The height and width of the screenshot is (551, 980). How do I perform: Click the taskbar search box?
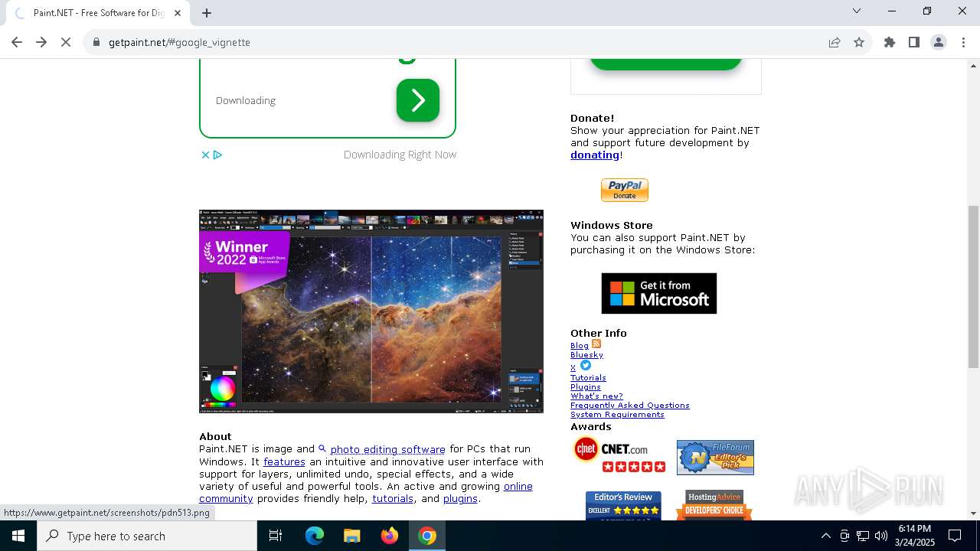[x=147, y=536]
